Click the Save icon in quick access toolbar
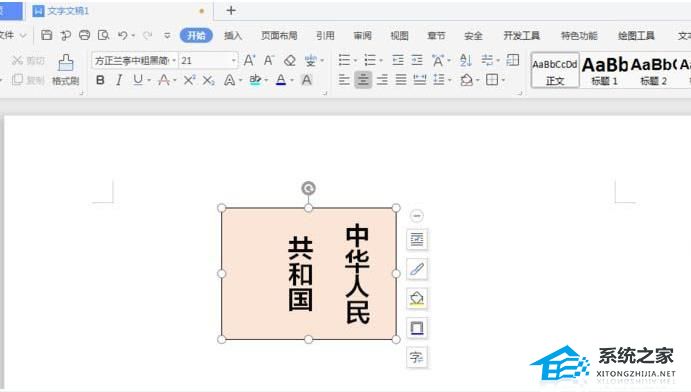Screen dimensions: 691x392 tap(46, 35)
